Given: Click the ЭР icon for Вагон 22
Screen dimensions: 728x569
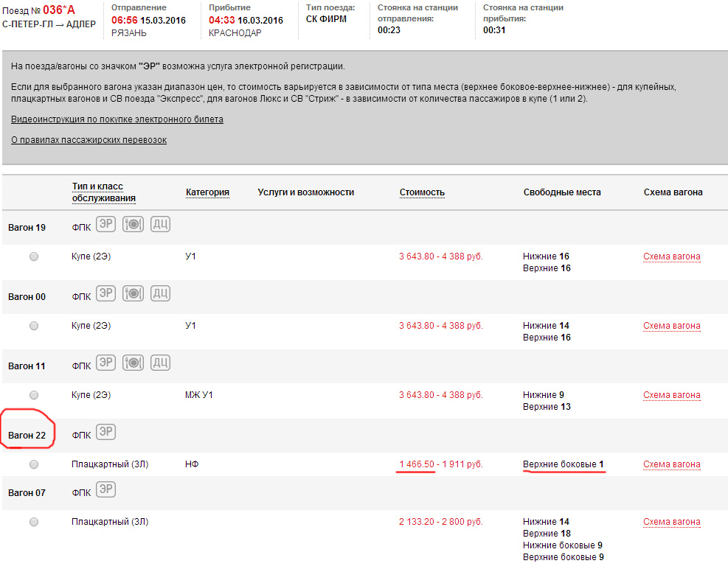Looking at the screenshot, I should pyautogui.click(x=106, y=432).
